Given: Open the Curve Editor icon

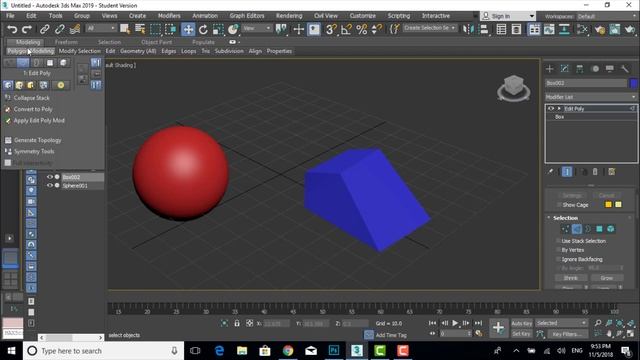Looking at the screenshot, I should coord(549,29).
